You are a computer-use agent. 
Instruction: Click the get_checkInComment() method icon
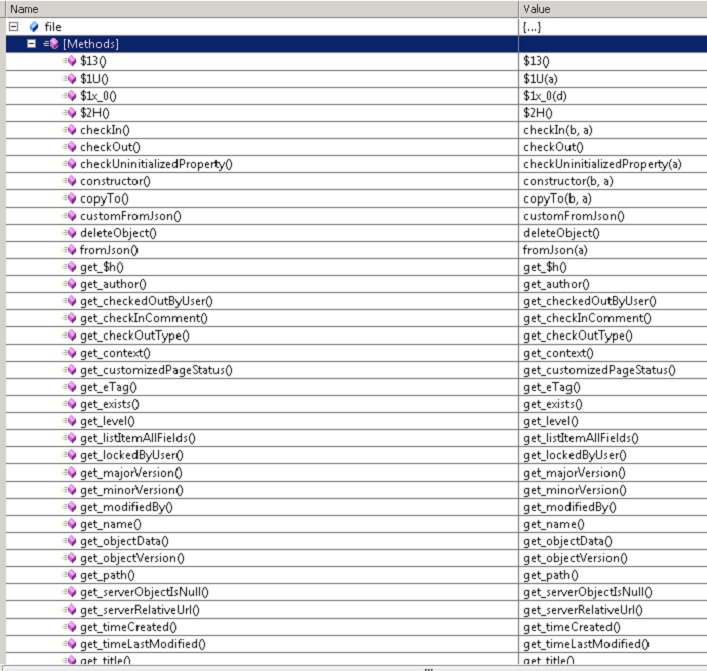pyautogui.click(x=70, y=318)
